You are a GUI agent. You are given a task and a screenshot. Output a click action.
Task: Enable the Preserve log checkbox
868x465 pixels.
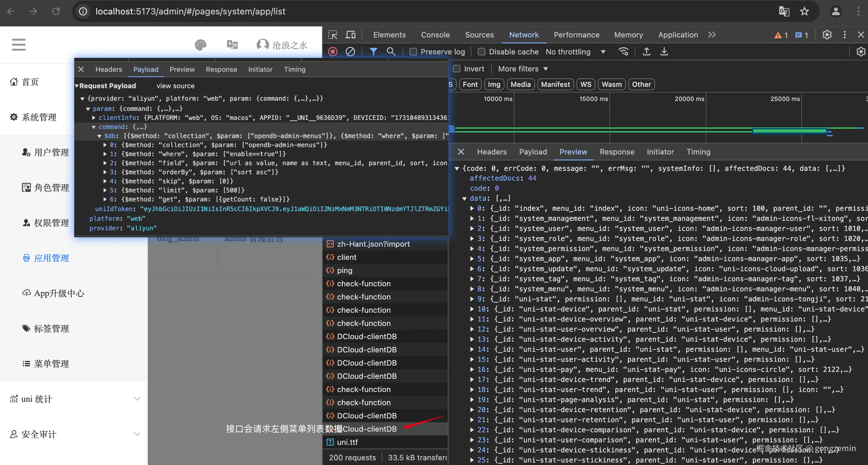(414, 52)
